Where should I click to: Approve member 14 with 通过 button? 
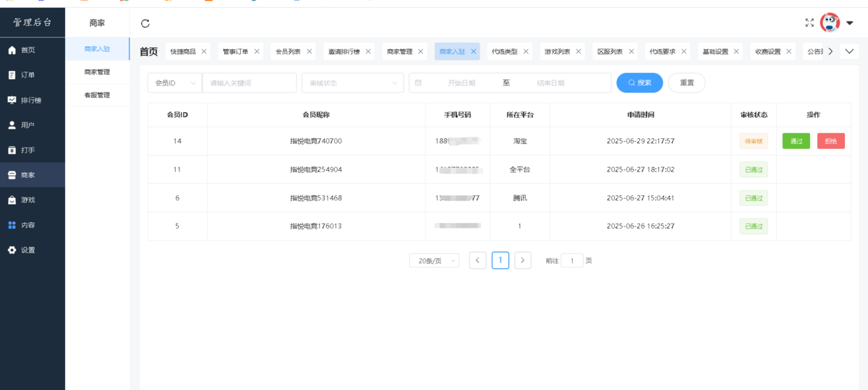click(796, 141)
